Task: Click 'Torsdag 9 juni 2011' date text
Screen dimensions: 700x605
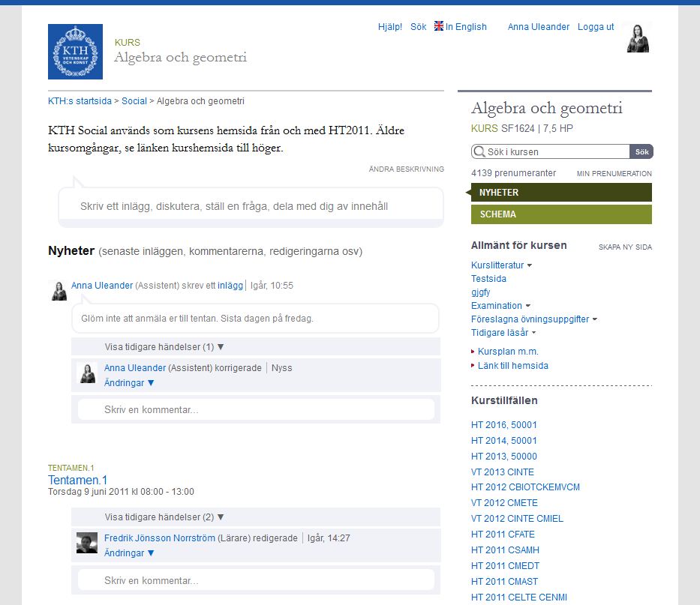Action: 121,492
